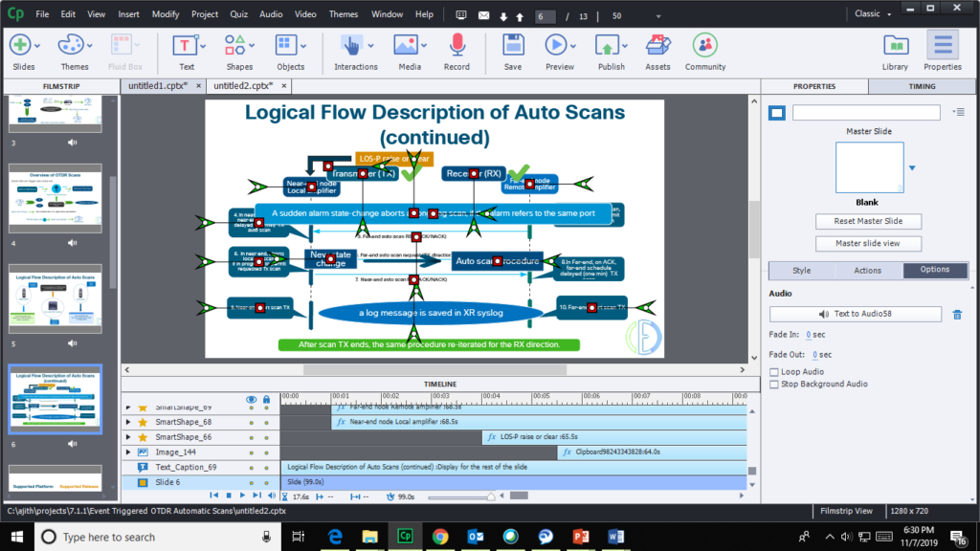This screenshot has height=551, width=980.
Task: Open the Modify menu
Action: point(166,14)
